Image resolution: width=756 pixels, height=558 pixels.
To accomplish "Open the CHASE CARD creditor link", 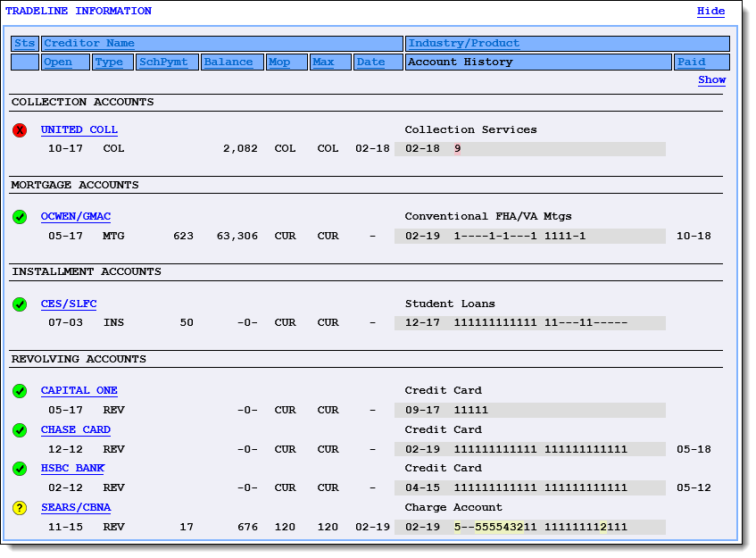I will [x=76, y=429].
